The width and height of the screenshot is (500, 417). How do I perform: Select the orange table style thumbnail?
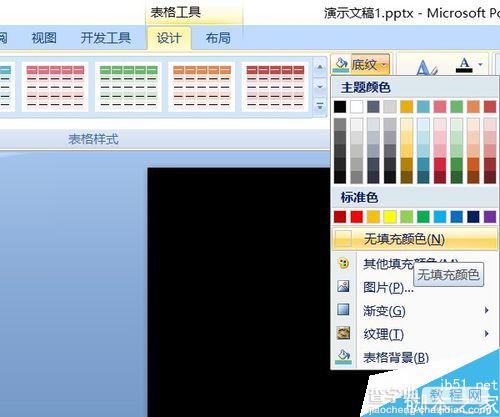click(x=202, y=87)
